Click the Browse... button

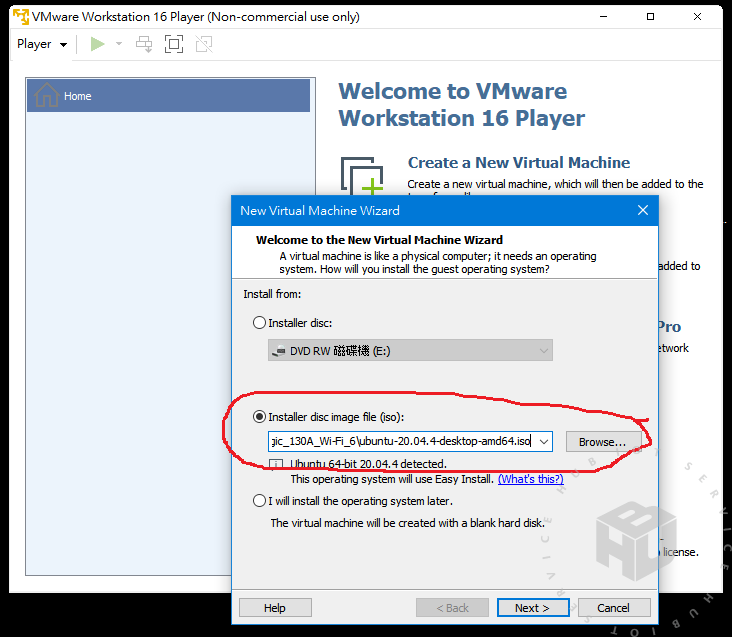pyautogui.click(x=602, y=441)
